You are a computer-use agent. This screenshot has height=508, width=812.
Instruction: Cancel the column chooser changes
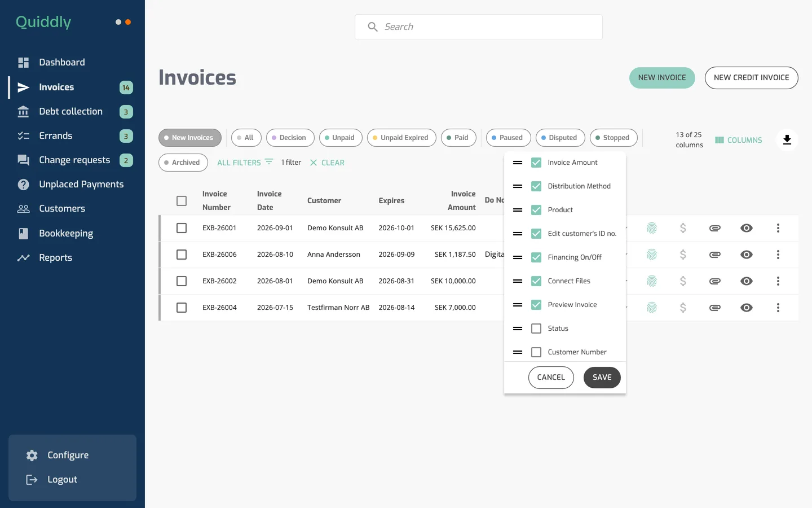pos(551,378)
